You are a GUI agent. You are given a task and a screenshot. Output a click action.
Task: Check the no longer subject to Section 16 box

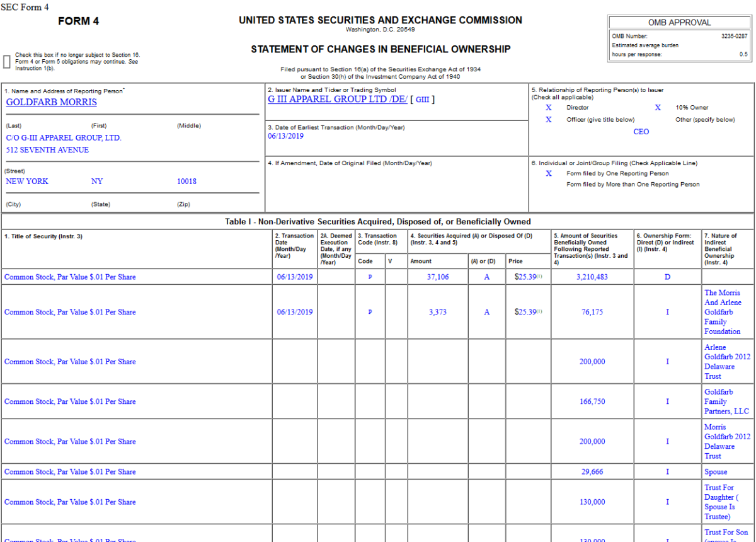(7, 61)
